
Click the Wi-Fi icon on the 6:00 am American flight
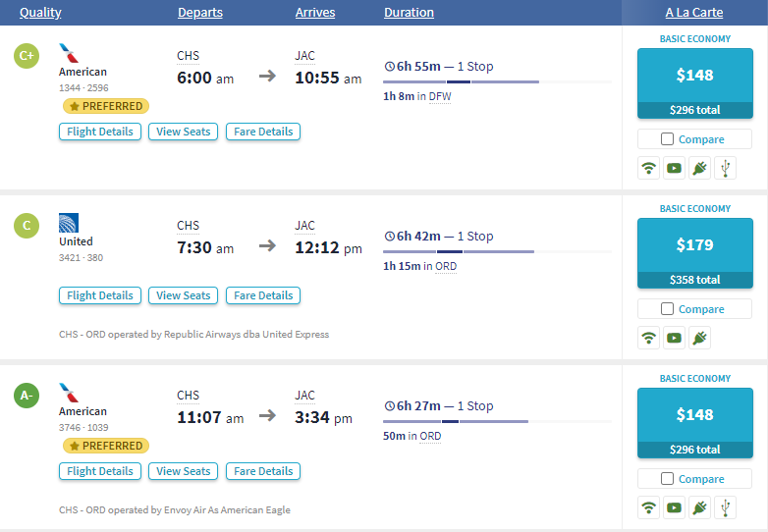click(648, 168)
